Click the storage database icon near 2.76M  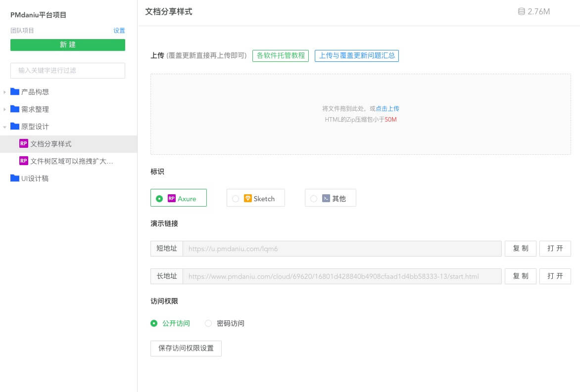point(521,11)
